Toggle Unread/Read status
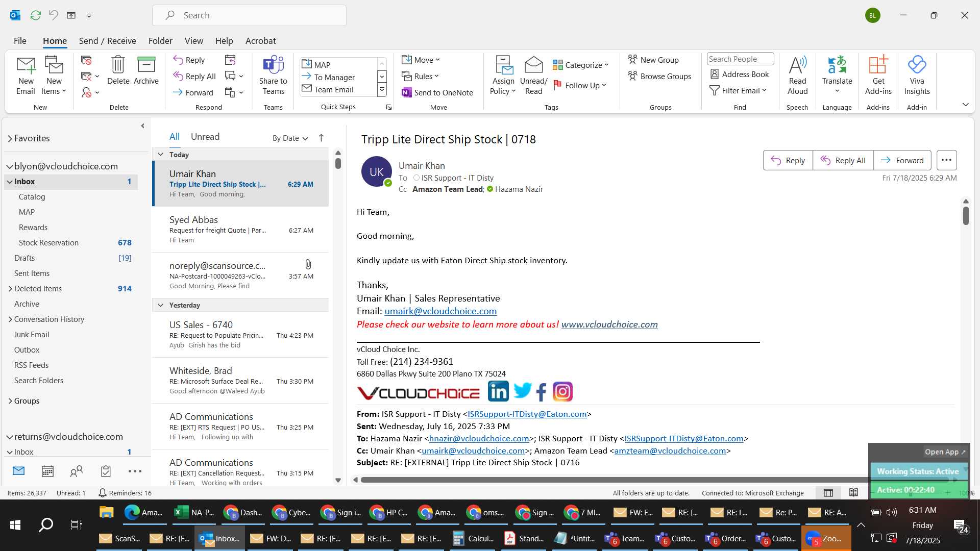 coord(533,76)
